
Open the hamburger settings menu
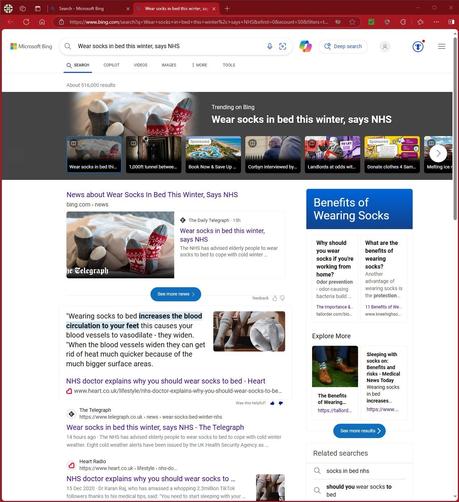(441, 46)
